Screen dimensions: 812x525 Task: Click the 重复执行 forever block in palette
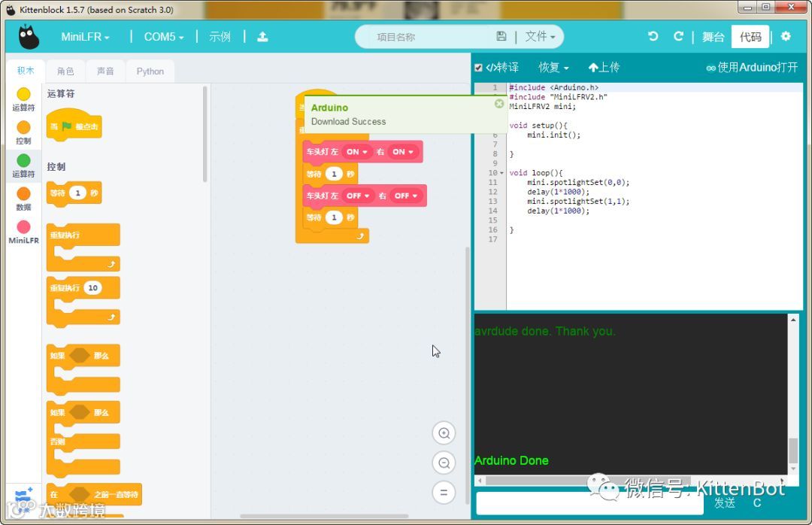pos(83,247)
